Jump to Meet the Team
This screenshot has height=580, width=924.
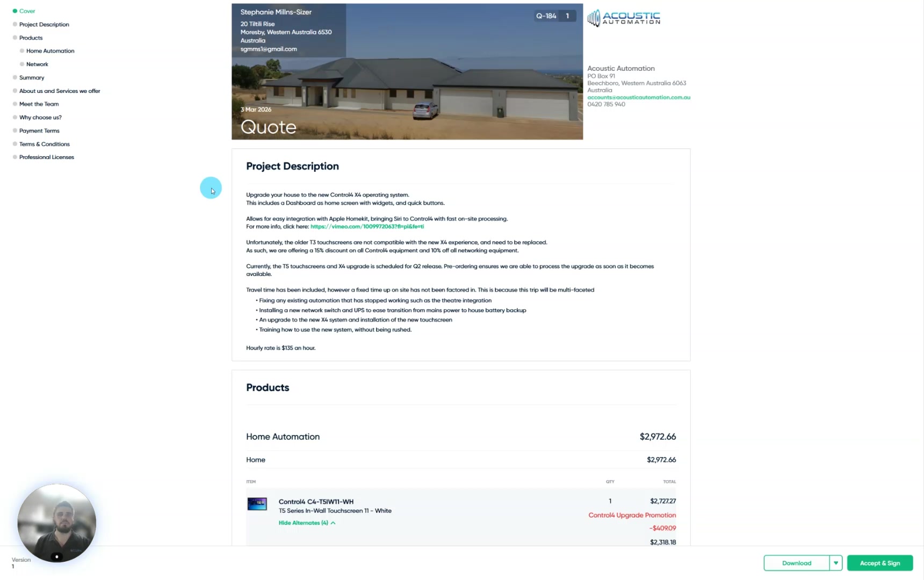(39, 104)
